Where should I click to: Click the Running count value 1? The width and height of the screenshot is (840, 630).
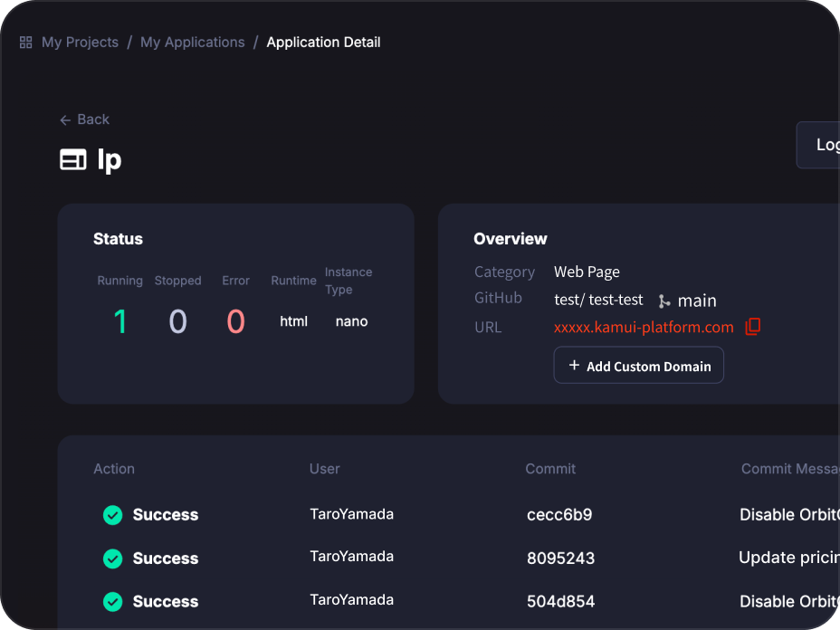[119, 321]
